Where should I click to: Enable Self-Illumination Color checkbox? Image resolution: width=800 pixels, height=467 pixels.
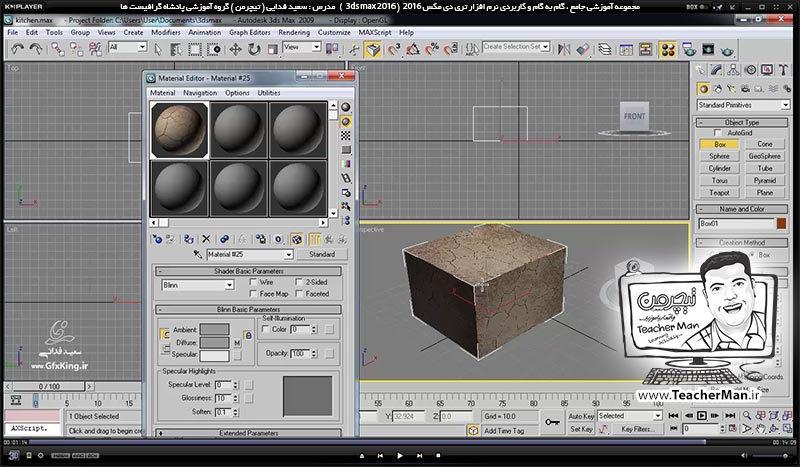265,329
